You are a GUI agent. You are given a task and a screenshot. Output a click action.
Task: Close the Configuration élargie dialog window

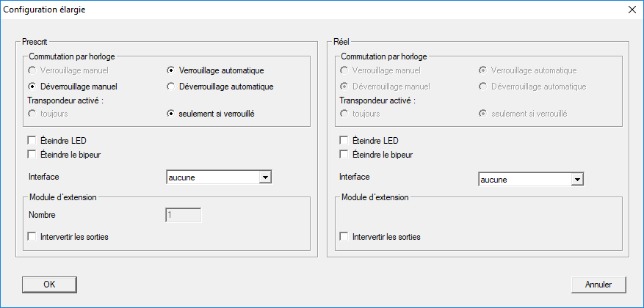point(632,10)
